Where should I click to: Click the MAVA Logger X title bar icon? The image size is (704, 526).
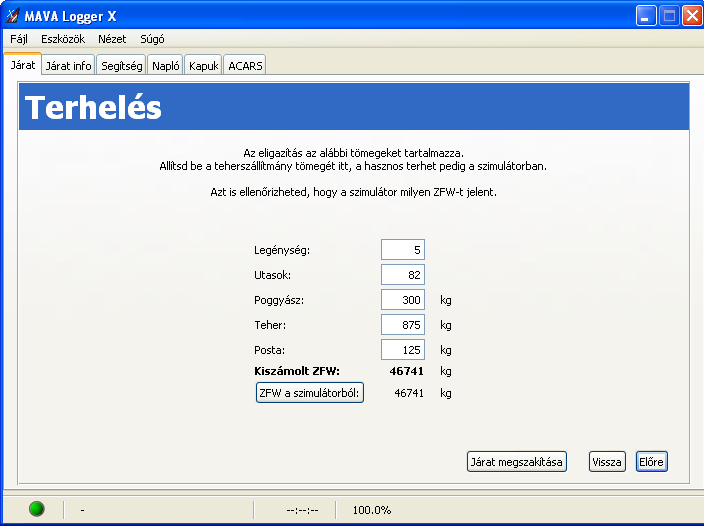click(x=13, y=16)
